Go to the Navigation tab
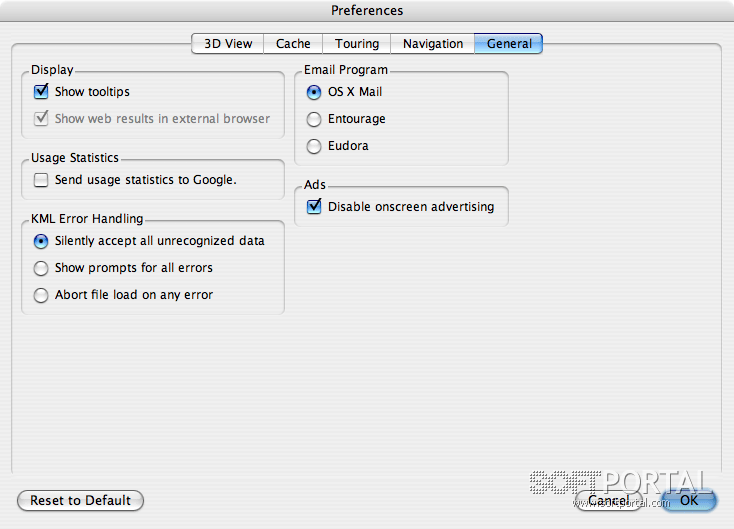734x529 pixels. 433,44
